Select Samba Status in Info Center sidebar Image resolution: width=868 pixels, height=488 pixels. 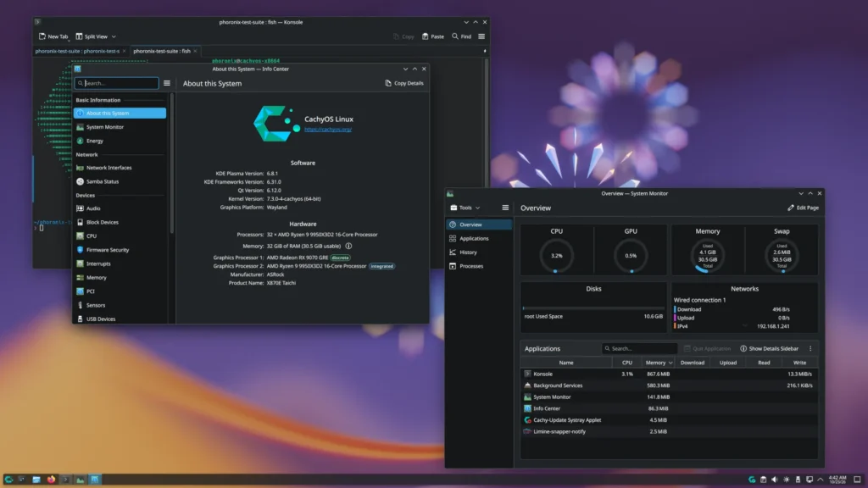120,181
